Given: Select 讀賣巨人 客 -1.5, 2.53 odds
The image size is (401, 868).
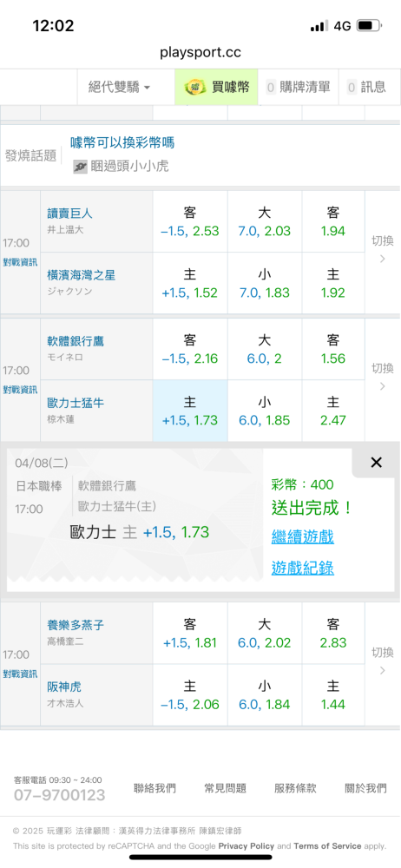Looking at the screenshot, I should tap(190, 221).
